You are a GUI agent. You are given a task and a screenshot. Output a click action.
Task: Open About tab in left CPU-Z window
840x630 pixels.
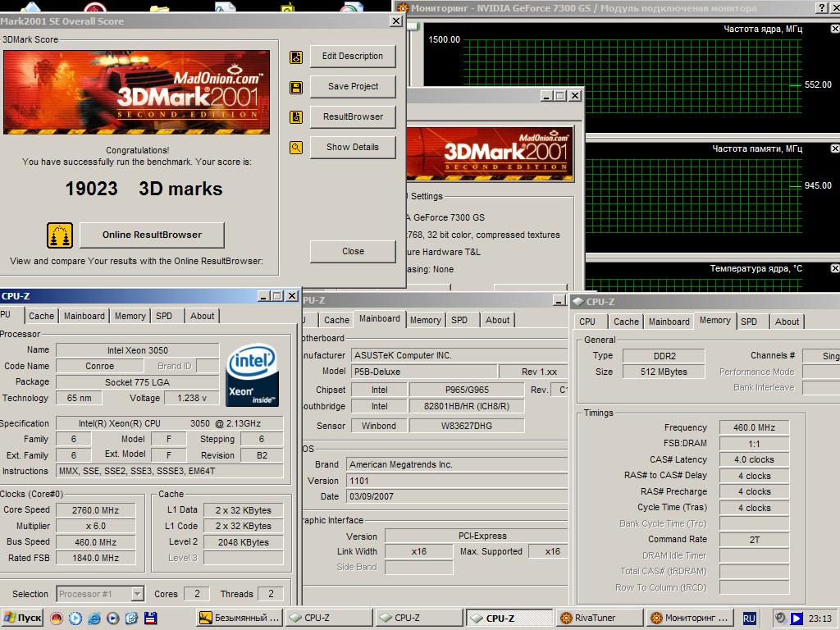(202, 316)
